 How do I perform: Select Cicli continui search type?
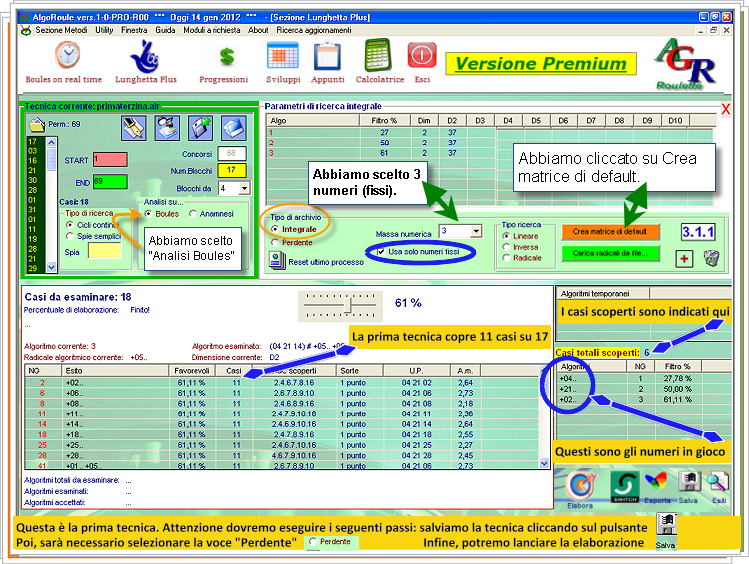click(70, 224)
